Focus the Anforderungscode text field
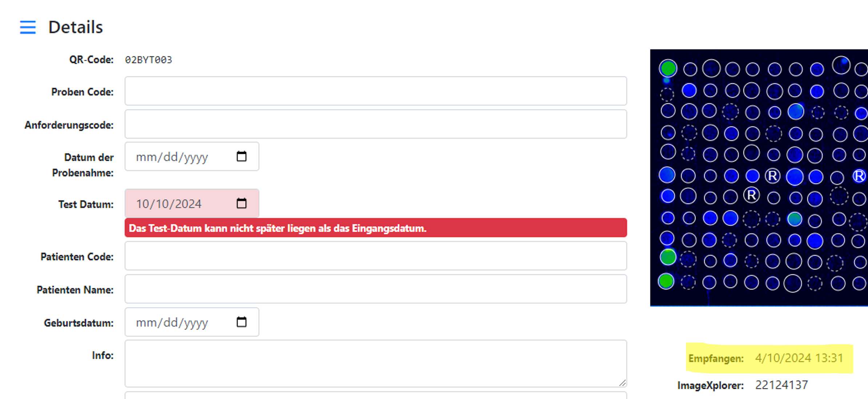868x399 pixels. coord(375,124)
